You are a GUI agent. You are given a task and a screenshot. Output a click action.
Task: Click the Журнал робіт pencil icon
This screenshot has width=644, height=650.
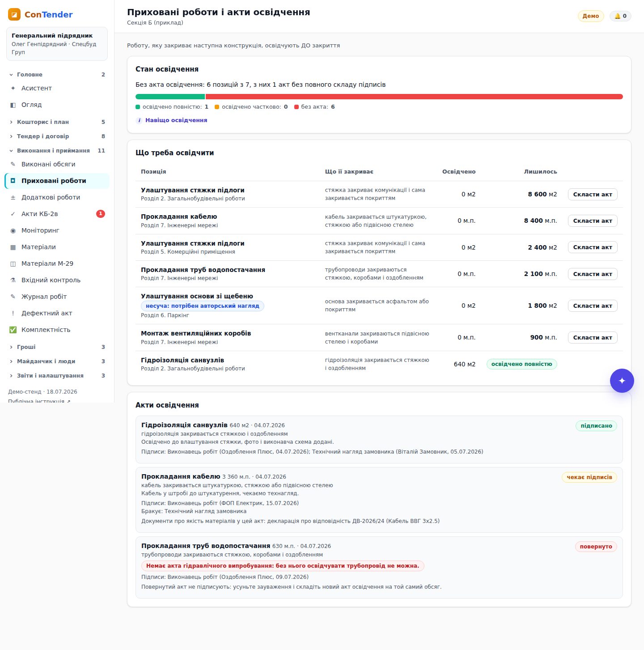pos(13,297)
